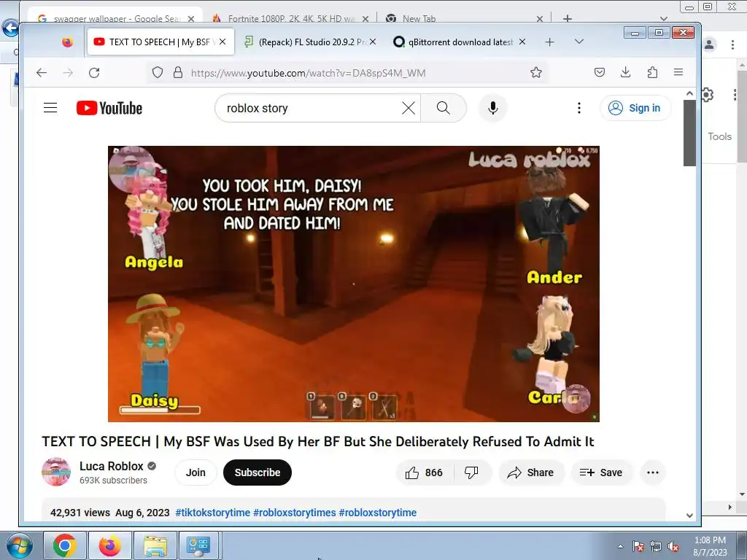Open Firefox application menu
Viewport: 747px width, 560px height.
[x=678, y=72]
